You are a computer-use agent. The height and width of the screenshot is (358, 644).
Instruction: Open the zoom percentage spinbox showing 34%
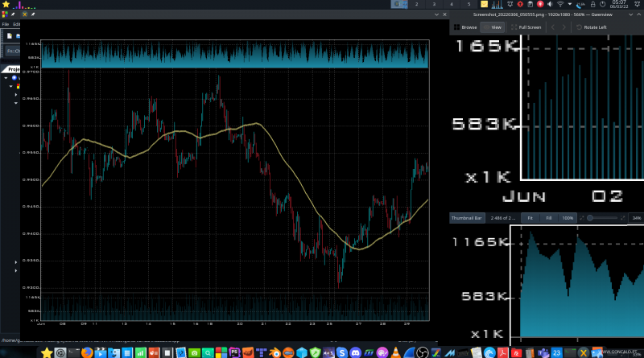tap(636, 218)
